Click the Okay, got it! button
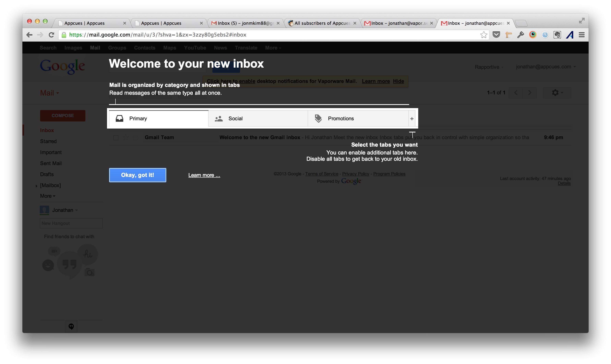Image resolution: width=611 pixels, height=364 pixels. (138, 175)
